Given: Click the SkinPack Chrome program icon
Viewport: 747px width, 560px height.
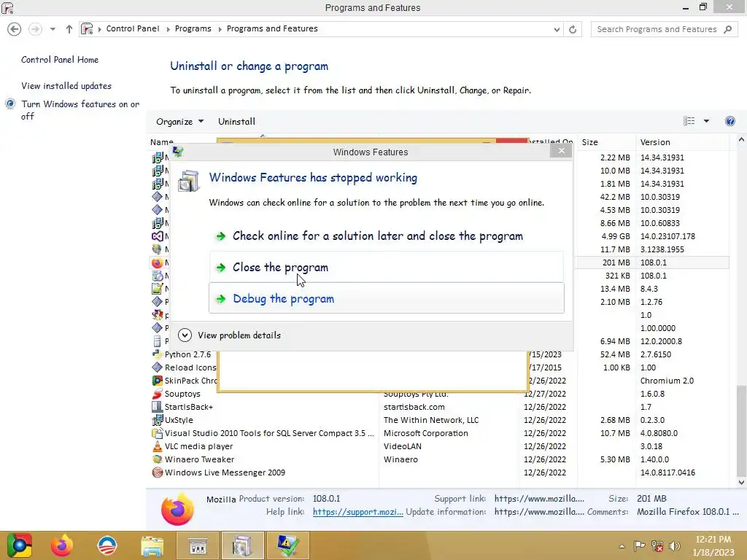Looking at the screenshot, I should coord(158,381).
